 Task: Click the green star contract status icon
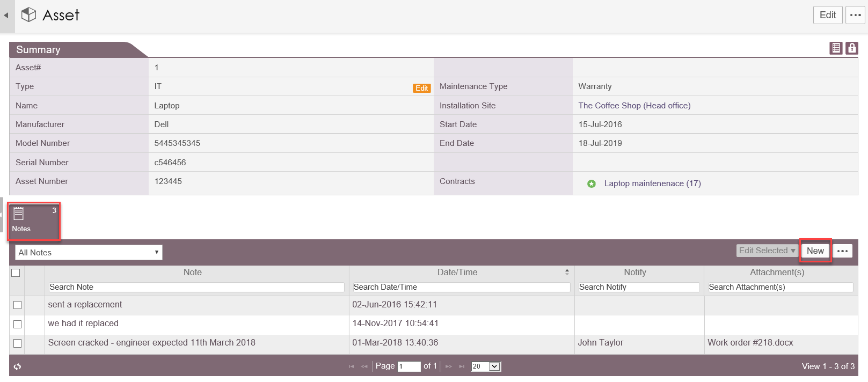(x=592, y=184)
